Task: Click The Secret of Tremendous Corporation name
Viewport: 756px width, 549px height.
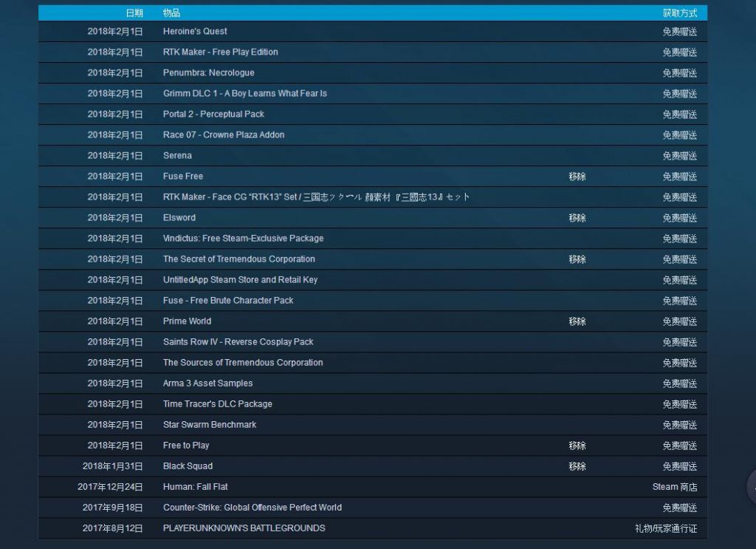Action: pyautogui.click(x=239, y=259)
